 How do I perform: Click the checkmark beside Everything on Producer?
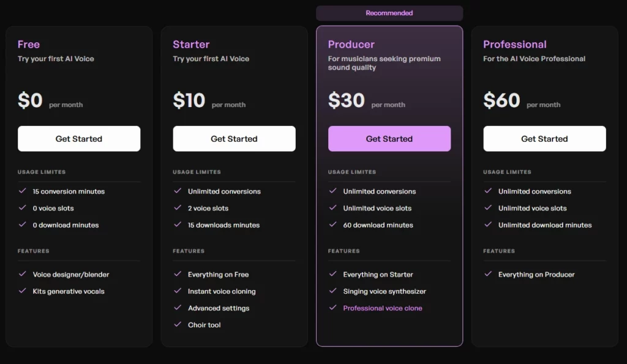pos(488,274)
